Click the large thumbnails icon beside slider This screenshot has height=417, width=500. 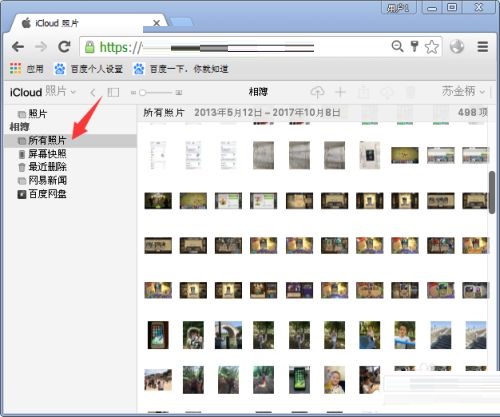point(179,93)
